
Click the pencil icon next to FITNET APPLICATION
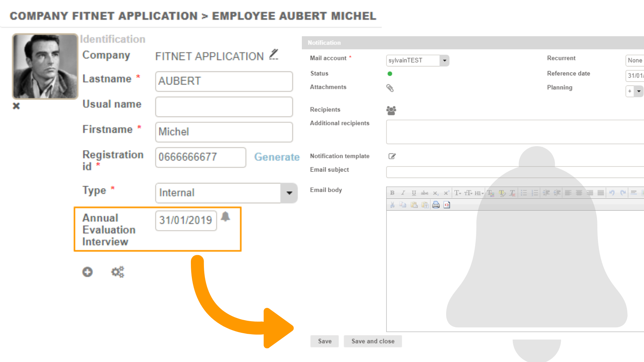tap(274, 55)
